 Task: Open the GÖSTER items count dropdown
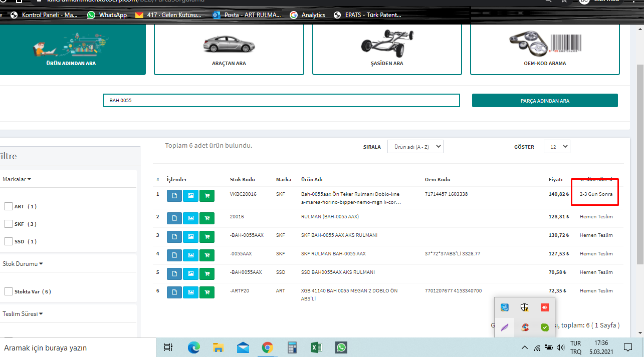(557, 147)
